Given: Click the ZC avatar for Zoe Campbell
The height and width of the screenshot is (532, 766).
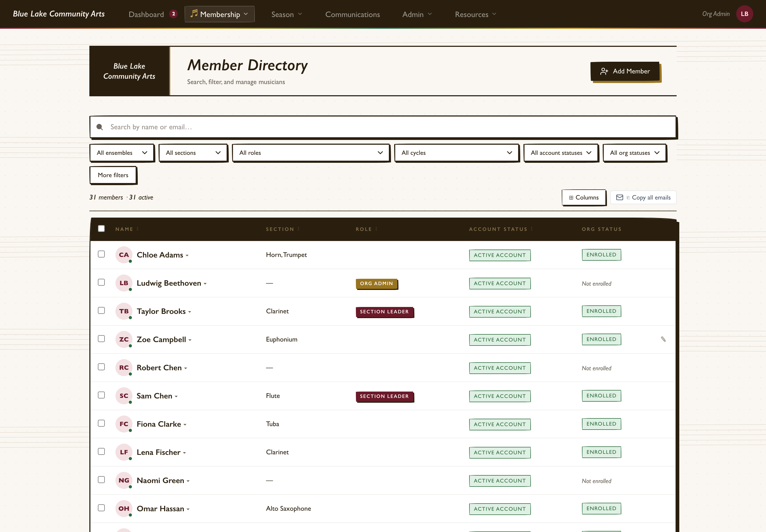Looking at the screenshot, I should (124, 339).
